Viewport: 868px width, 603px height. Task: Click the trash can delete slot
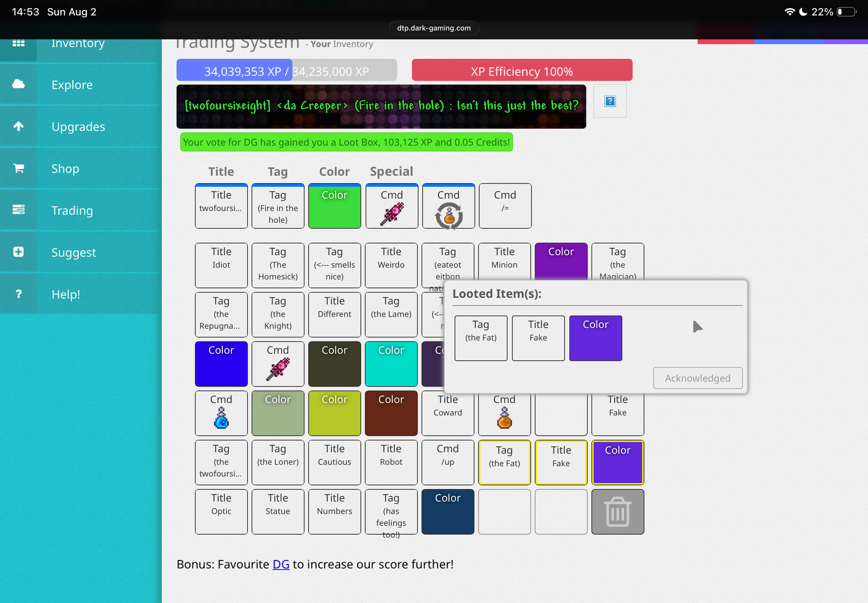(618, 512)
